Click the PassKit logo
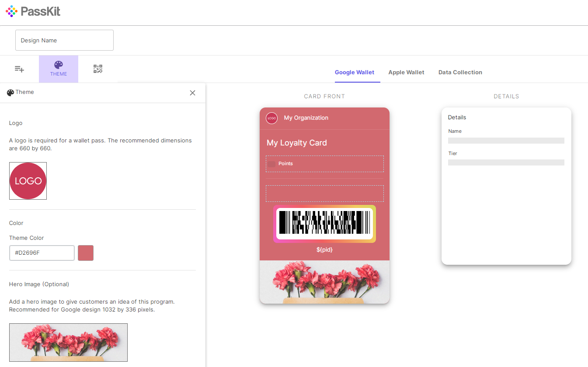Image resolution: width=588 pixels, height=367 pixels. pos(33,11)
